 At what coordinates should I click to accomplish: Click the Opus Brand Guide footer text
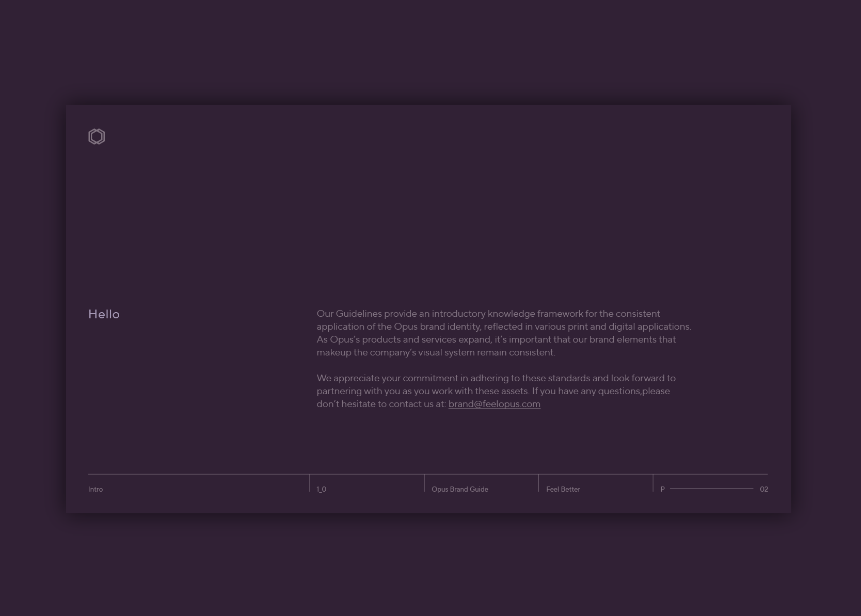coord(460,489)
